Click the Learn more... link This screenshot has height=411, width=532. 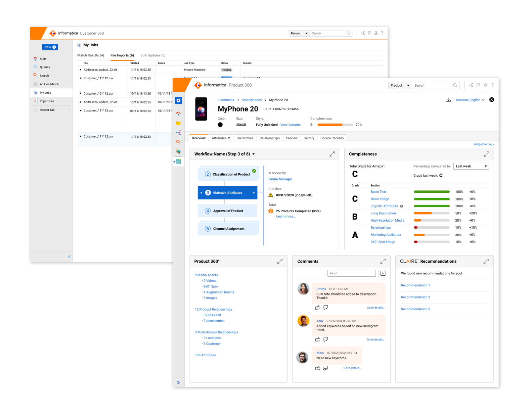pos(286,217)
